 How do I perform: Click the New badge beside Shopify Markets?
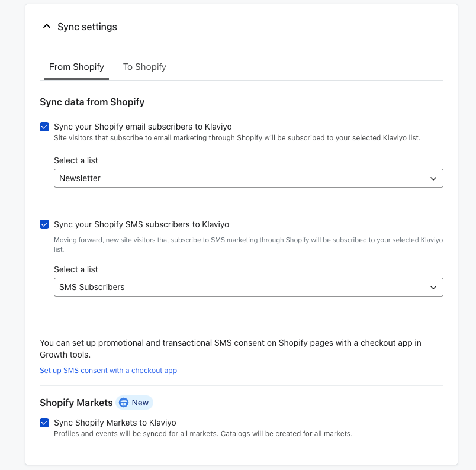point(134,403)
